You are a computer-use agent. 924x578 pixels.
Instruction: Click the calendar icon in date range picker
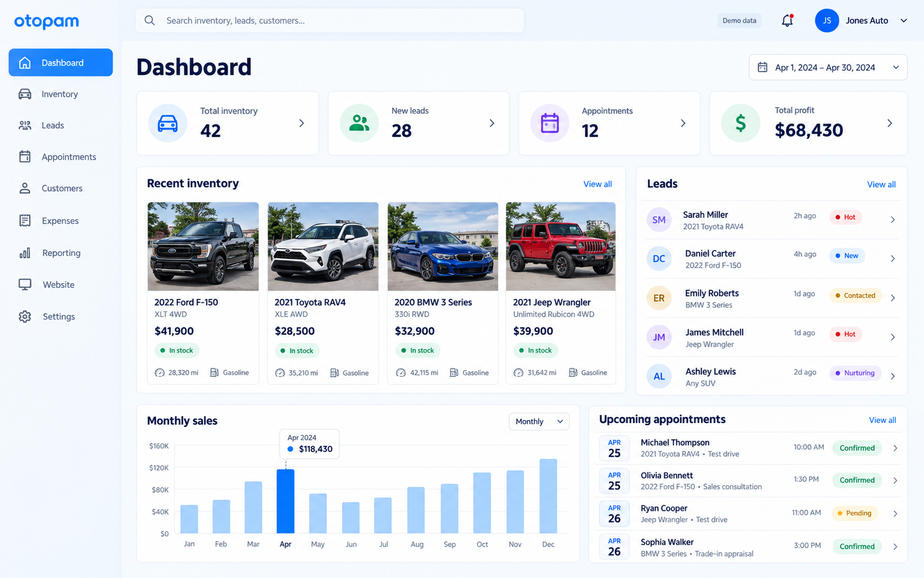pos(762,68)
